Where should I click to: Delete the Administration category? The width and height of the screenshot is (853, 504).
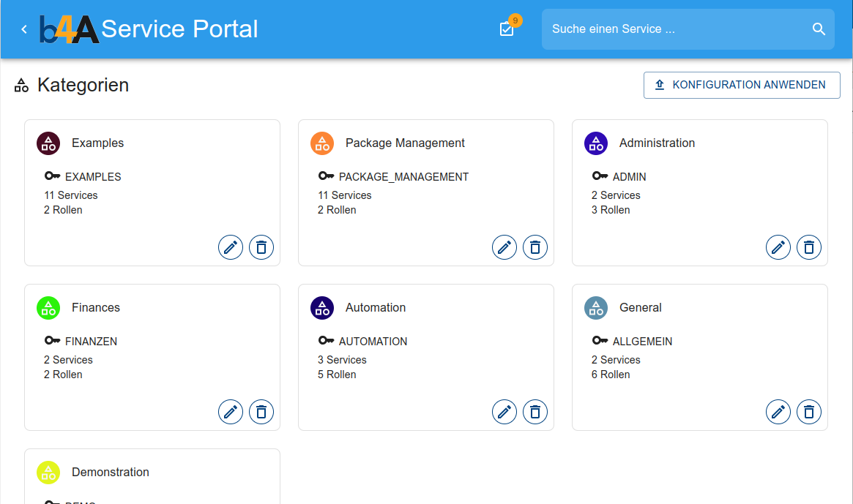pos(809,247)
